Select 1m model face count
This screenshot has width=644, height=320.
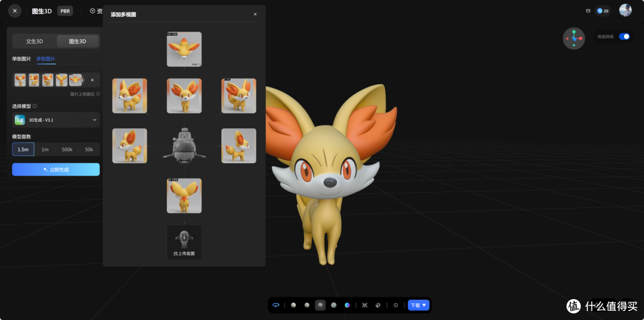[x=45, y=149]
